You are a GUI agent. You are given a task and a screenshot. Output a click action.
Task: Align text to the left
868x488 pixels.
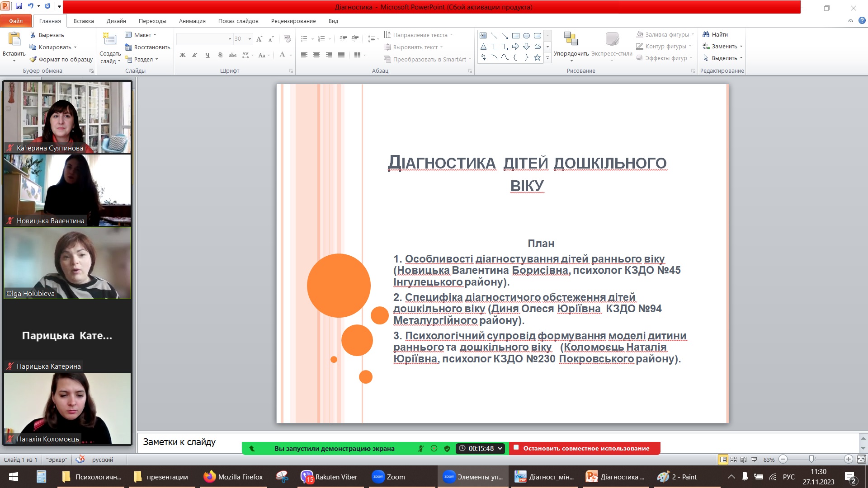click(304, 55)
